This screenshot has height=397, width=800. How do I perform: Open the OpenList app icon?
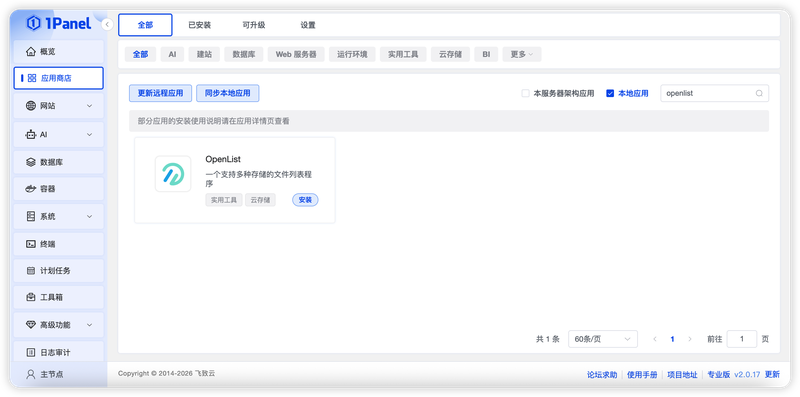tap(173, 174)
